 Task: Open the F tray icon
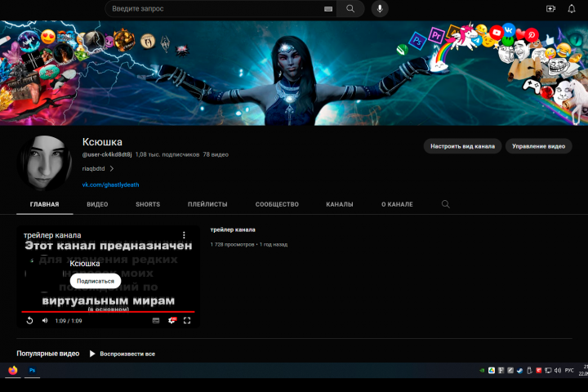501,371
